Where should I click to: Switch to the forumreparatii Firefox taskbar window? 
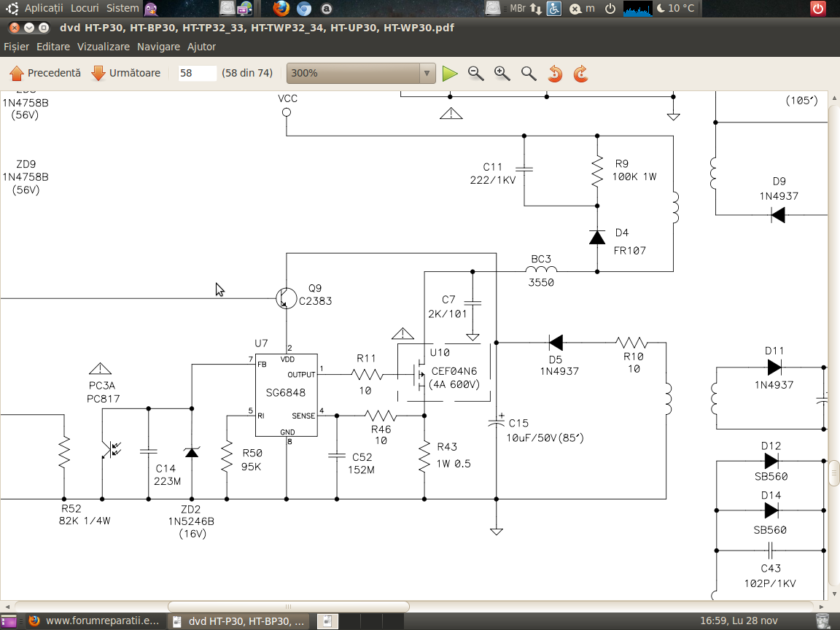point(93,621)
